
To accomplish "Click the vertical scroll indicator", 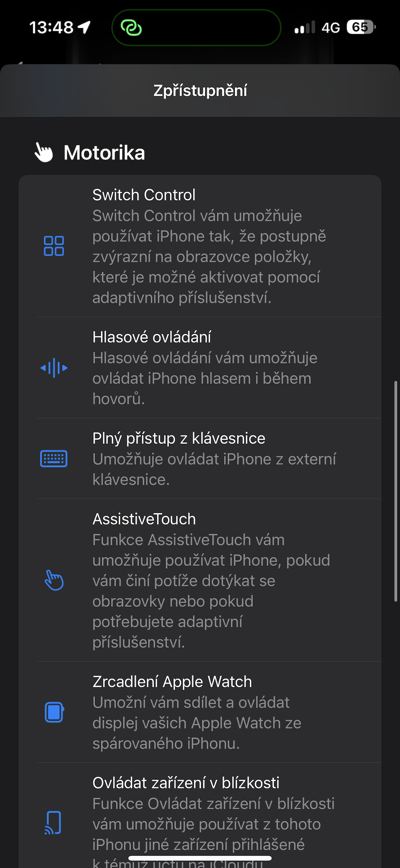I will point(395,491).
